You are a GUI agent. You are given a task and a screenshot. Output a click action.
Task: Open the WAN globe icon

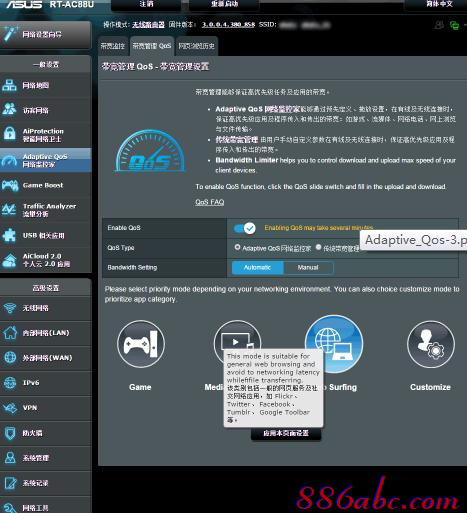(x=10, y=357)
